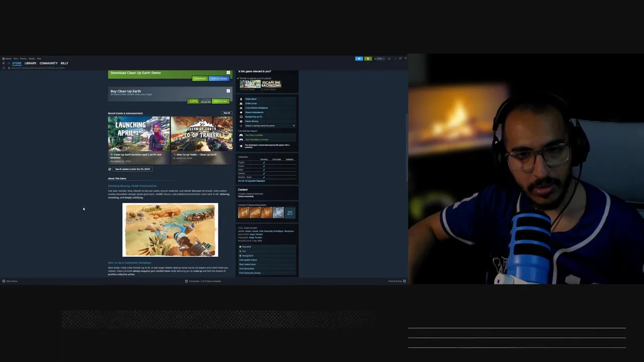Image resolution: width=644 pixels, height=362 pixels.
Task: Open the Escape the Backrooms thumbnail
Action: click(x=271, y=84)
